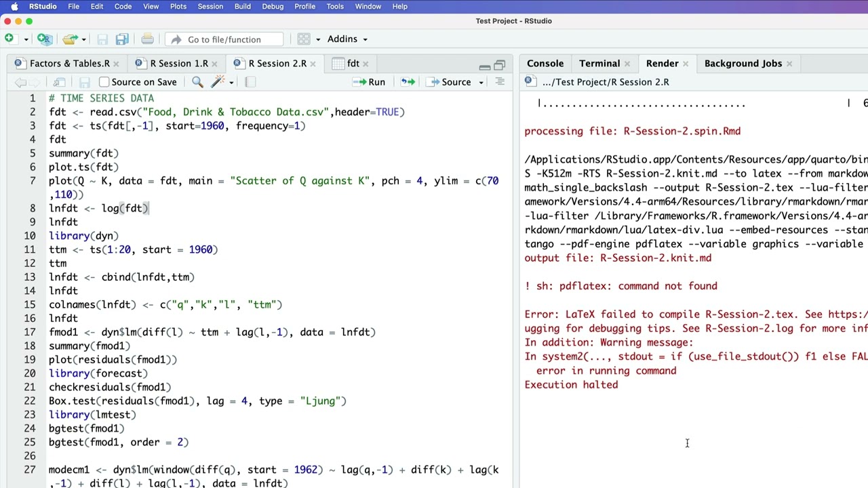Open an existing file with the folder icon
868x488 pixels.
(x=69, y=39)
